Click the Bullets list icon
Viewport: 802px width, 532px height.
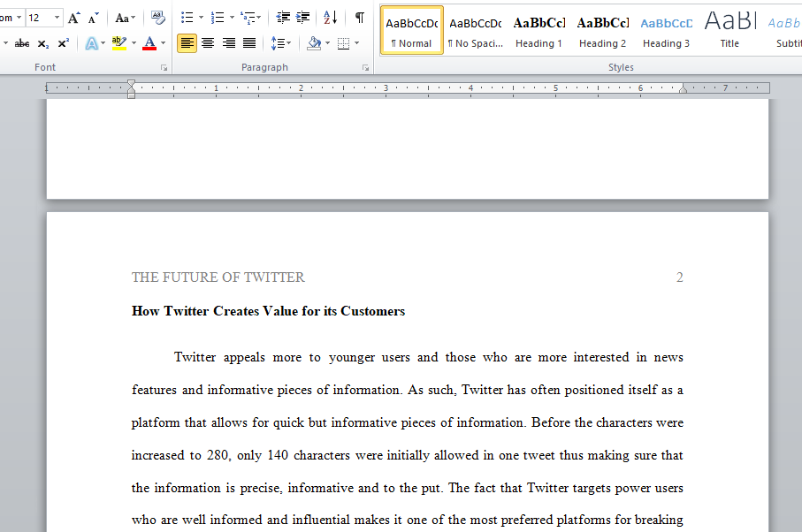pyautogui.click(x=187, y=18)
